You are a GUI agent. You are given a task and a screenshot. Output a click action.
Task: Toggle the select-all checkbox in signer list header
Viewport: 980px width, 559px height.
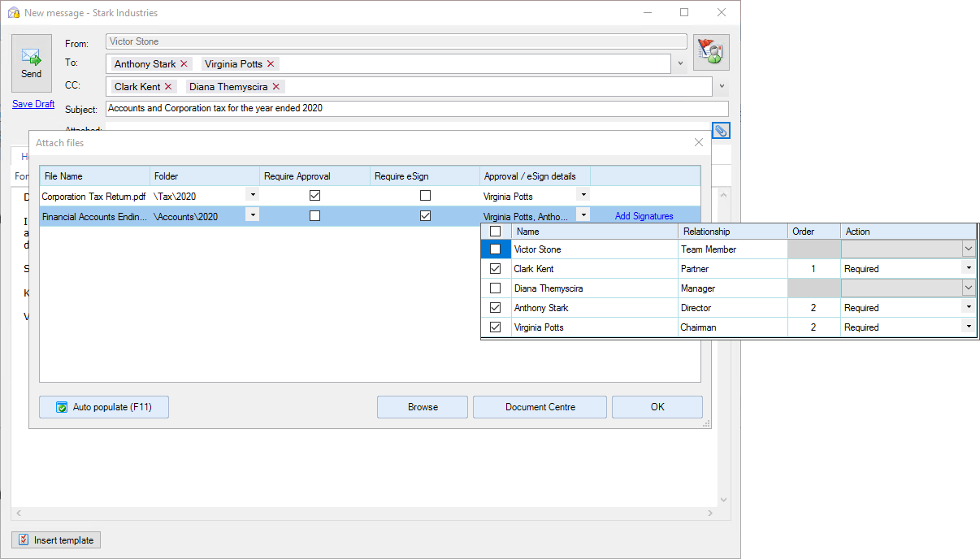(x=495, y=232)
